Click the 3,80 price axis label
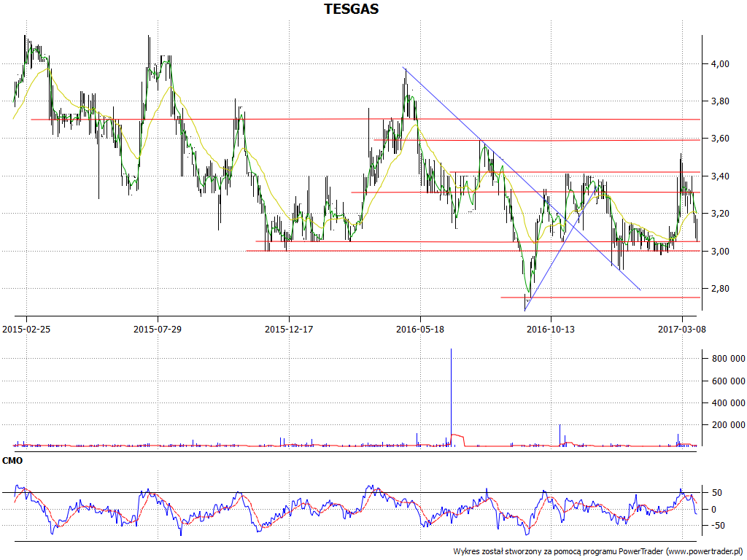The image size is (747, 560). click(720, 101)
